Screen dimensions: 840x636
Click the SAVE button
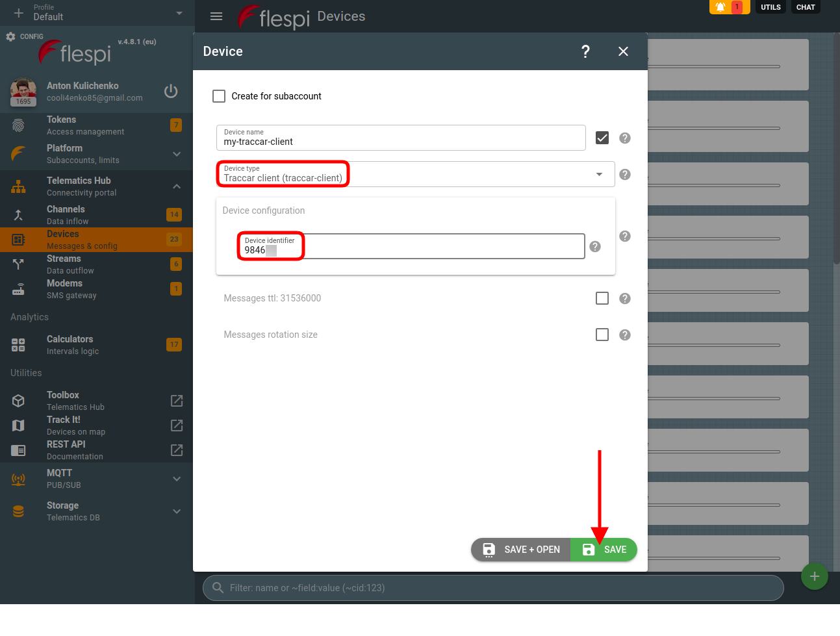tap(604, 550)
